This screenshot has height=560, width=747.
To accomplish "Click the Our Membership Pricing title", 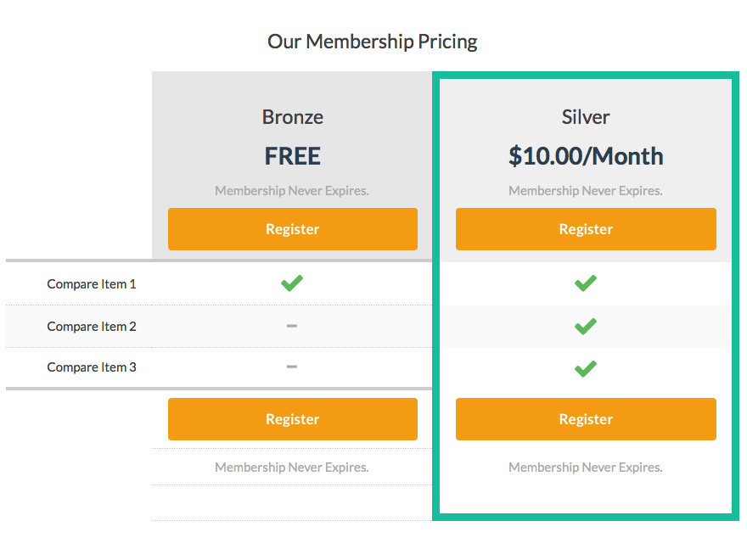I will tap(372, 42).
